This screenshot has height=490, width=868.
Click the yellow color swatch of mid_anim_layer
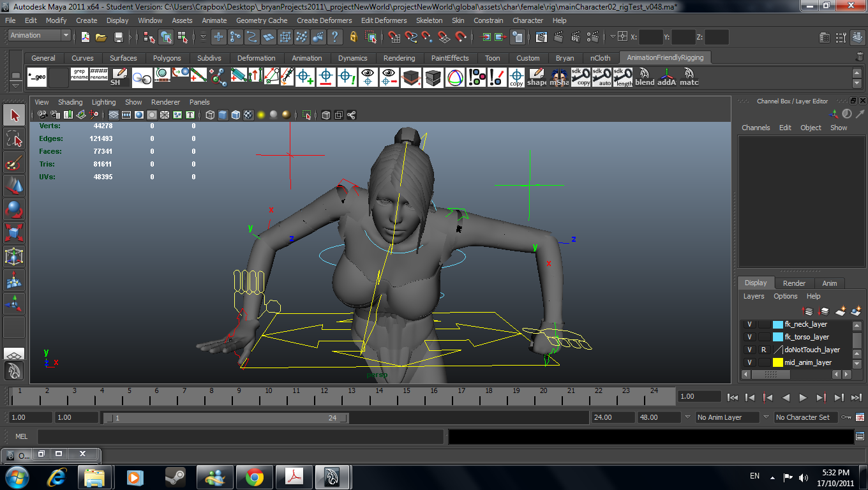coord(777,362)
